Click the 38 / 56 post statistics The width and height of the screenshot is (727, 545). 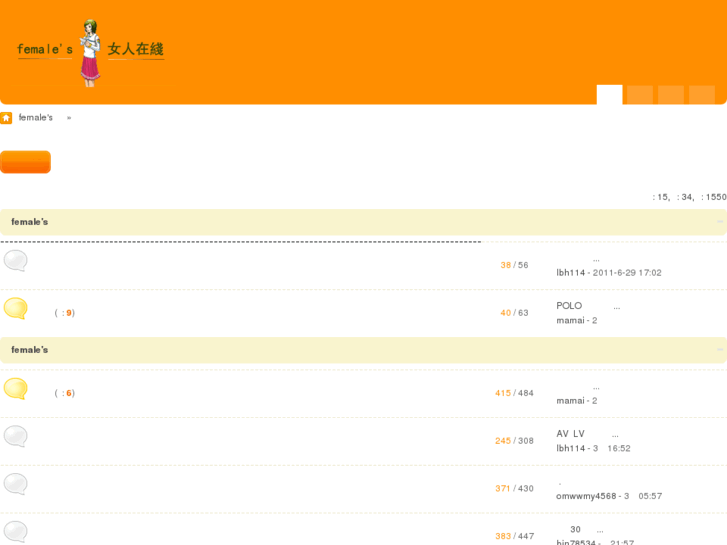[514, 265]
